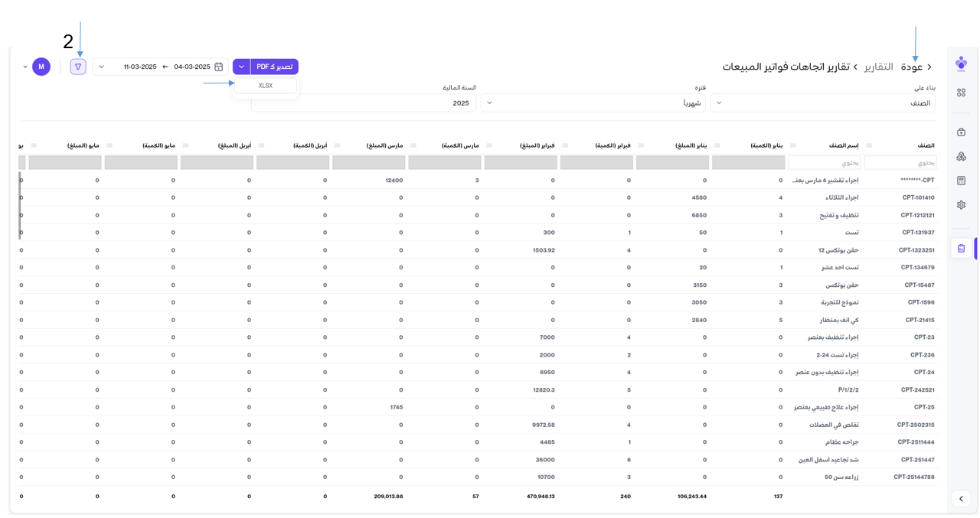Open the medical kit sidebar icon
This screenshot has width=980, height=518.
point(961,132)
